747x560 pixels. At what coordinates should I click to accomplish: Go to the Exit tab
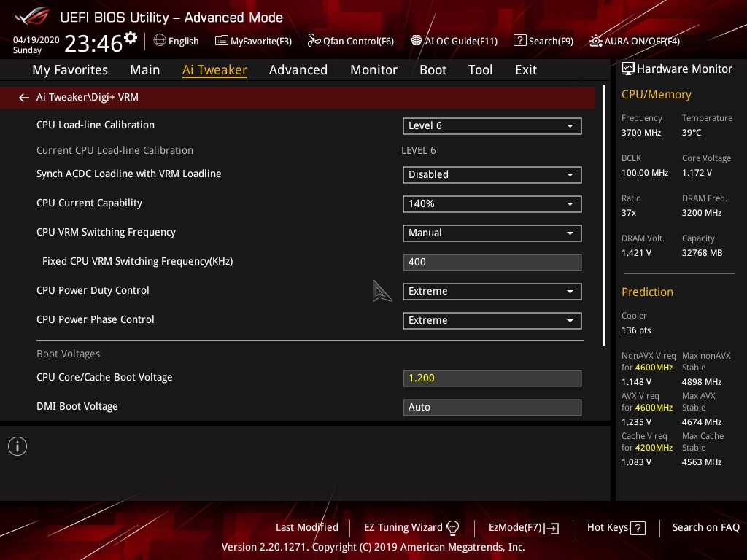click(526, 70)
